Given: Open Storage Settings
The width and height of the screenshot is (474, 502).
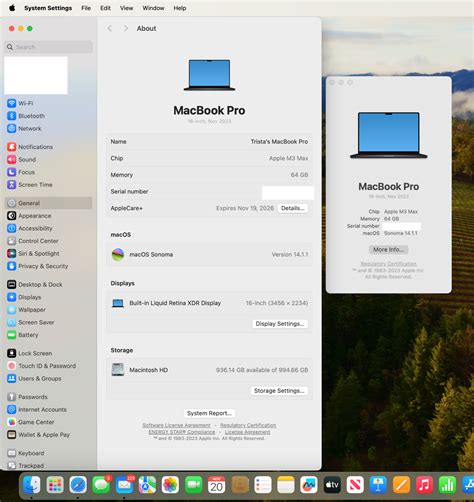Looking at the screenshot, I should 279,391.
